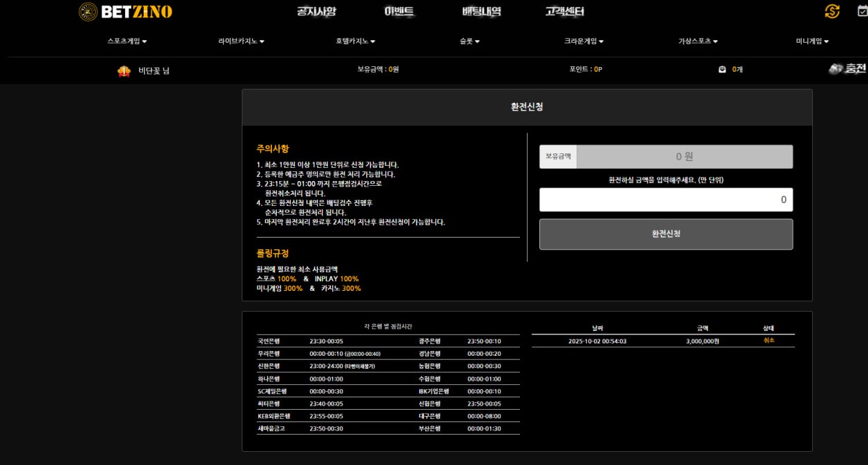Open the 배팅내역 betting history menu

tap(481, 12)
